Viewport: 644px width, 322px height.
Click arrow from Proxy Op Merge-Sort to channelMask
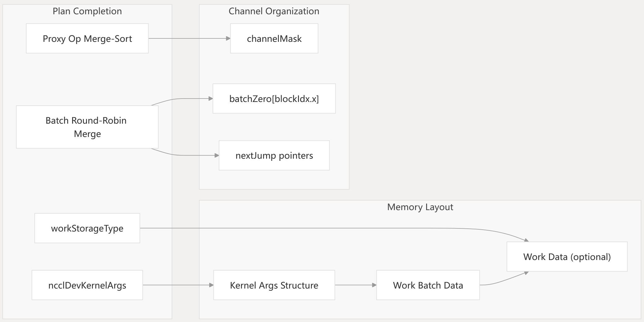[189, 38]
